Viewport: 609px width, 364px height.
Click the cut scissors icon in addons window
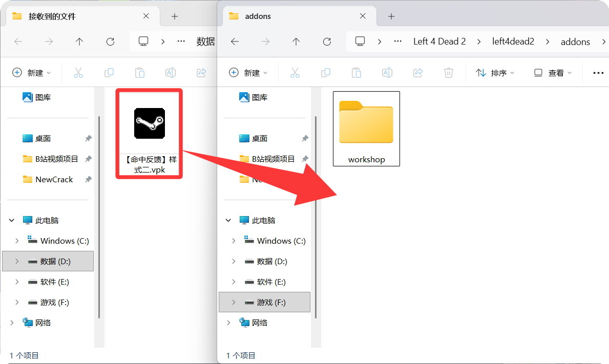(295, 73)
